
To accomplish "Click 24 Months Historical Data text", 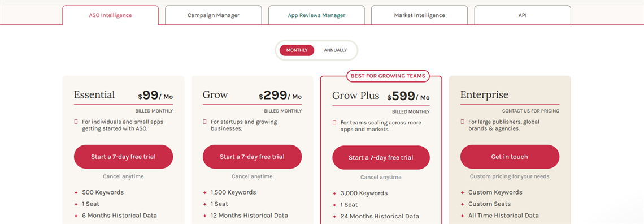I will click(380, 216).
